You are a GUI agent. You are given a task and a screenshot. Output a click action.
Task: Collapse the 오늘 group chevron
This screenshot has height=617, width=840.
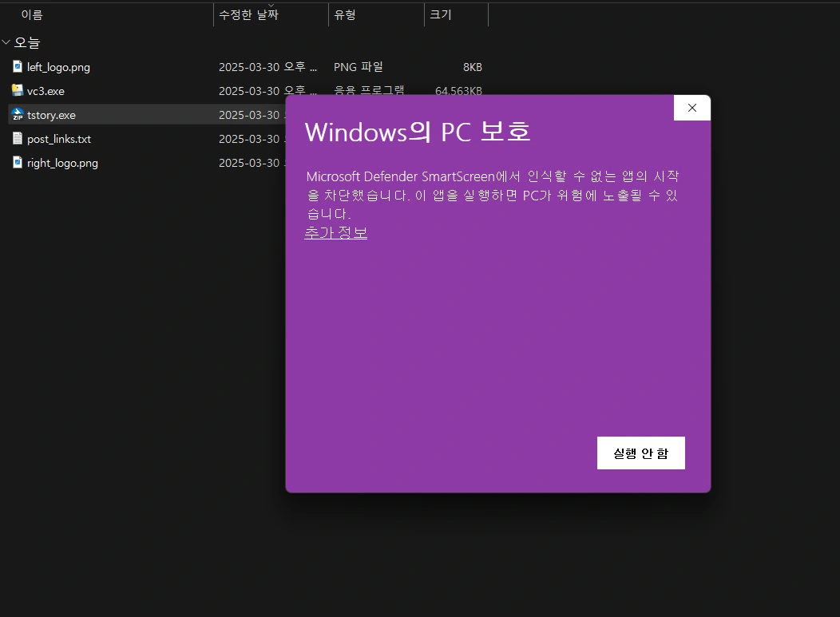click(x=6, y=42)
